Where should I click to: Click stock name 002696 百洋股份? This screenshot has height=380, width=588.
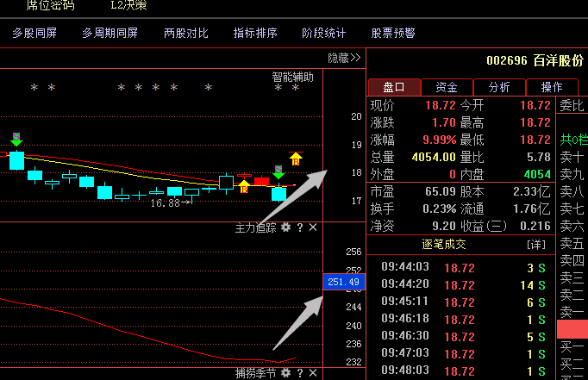pyautogui.click(x=535, y=60)
